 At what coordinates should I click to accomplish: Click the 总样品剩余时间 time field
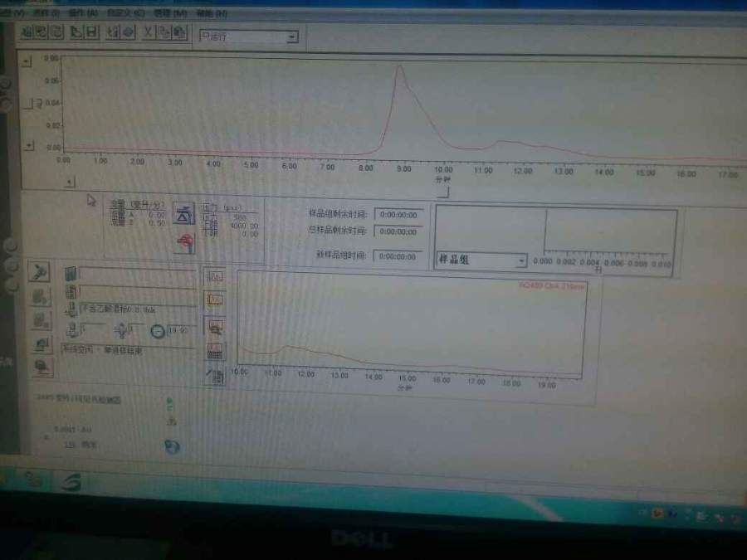point(398,231)
